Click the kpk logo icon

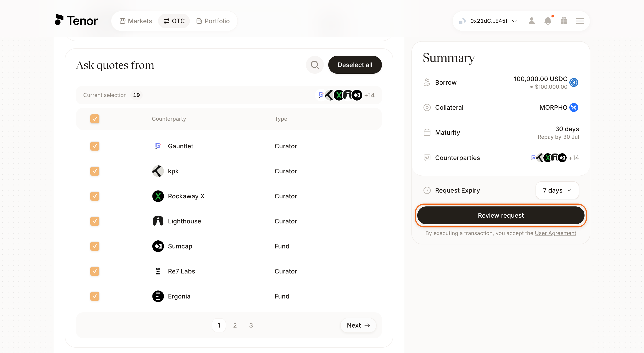pyautogui.click(x=158, y=171)
